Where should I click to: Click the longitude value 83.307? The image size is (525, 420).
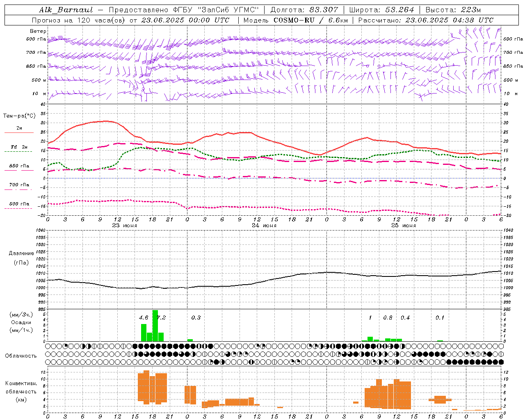pyautogui.click(x=324, y=10)
